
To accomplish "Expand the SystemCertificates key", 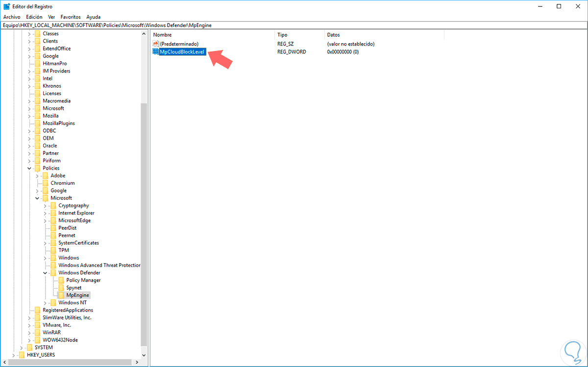I will coord(45,243).
